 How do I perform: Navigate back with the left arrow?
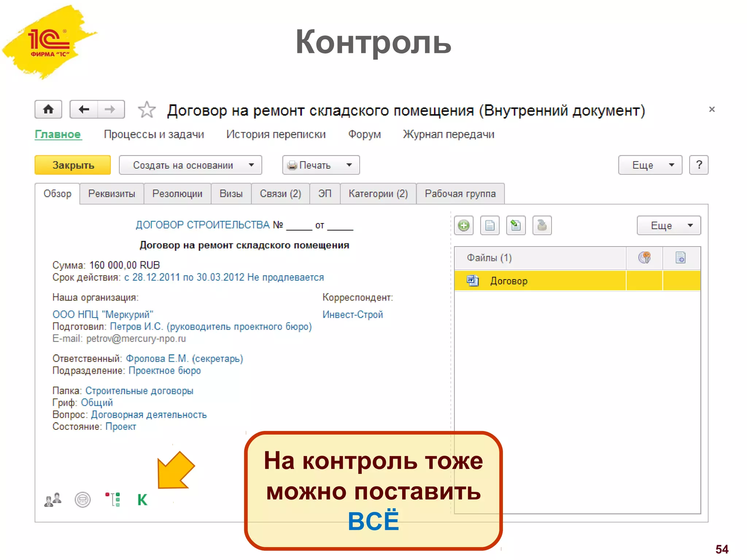(84, 109)
